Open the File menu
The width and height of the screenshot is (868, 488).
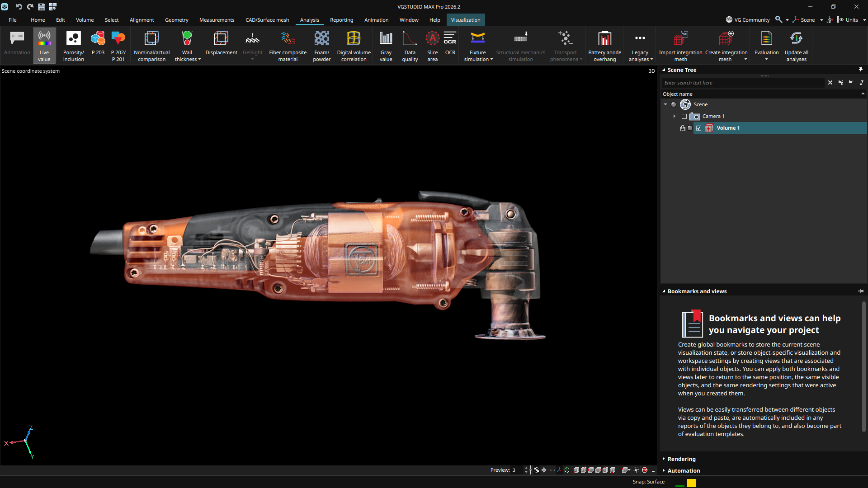pyautogui.click(x=13, y=20)
